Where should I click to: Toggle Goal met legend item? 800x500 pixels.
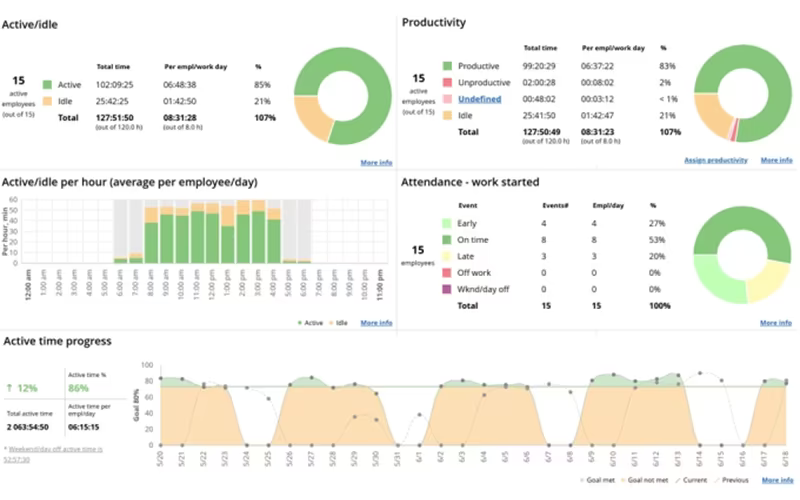point(598,480)
